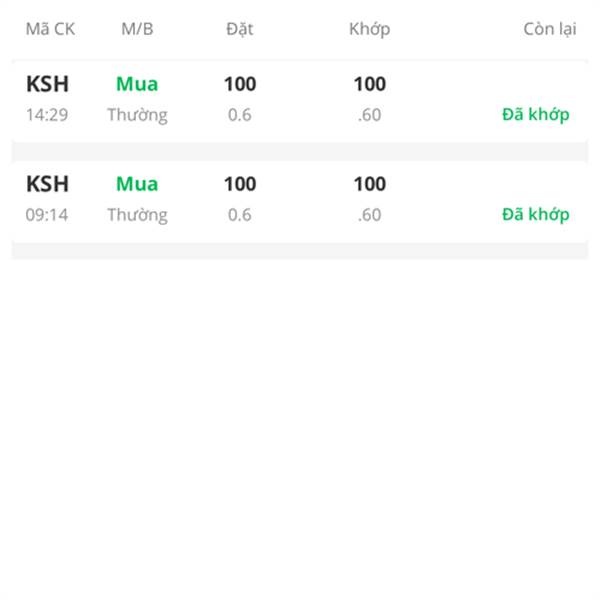Tap the Khớp column header
This screenshot has width=600, height=600.
(370, 29)
